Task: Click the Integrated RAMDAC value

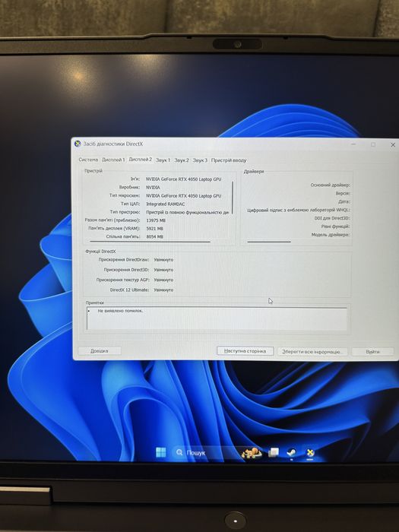Action: 166,204
